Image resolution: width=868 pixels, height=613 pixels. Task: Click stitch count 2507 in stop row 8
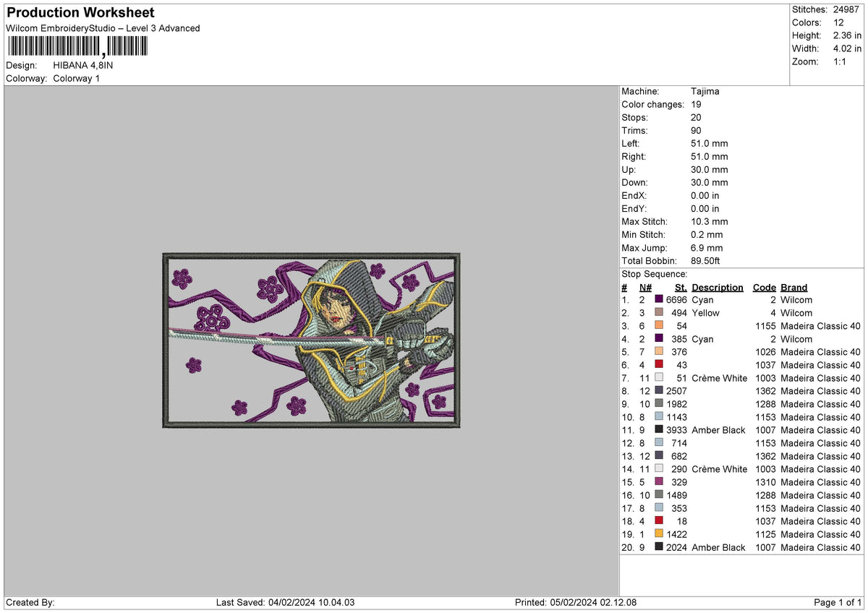(676, 391)
